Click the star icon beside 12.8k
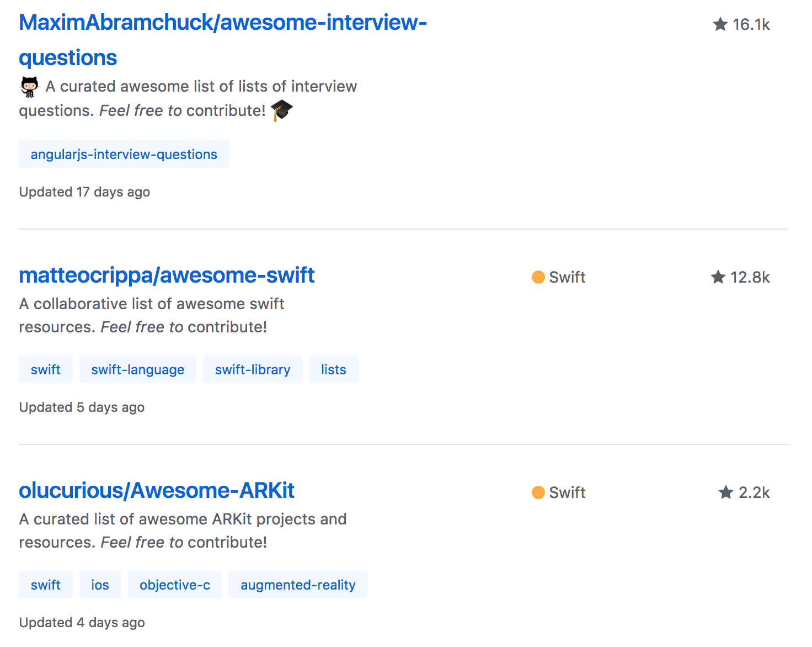 (x=718, y=277)
